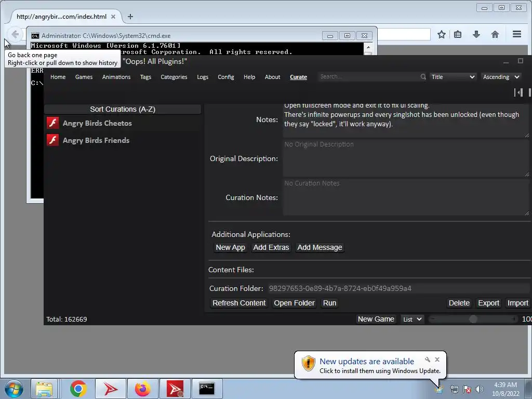Open notification settings wrench icon
Image resolution: width=532 pixels, height=399 pixels.
click(428, 360)
